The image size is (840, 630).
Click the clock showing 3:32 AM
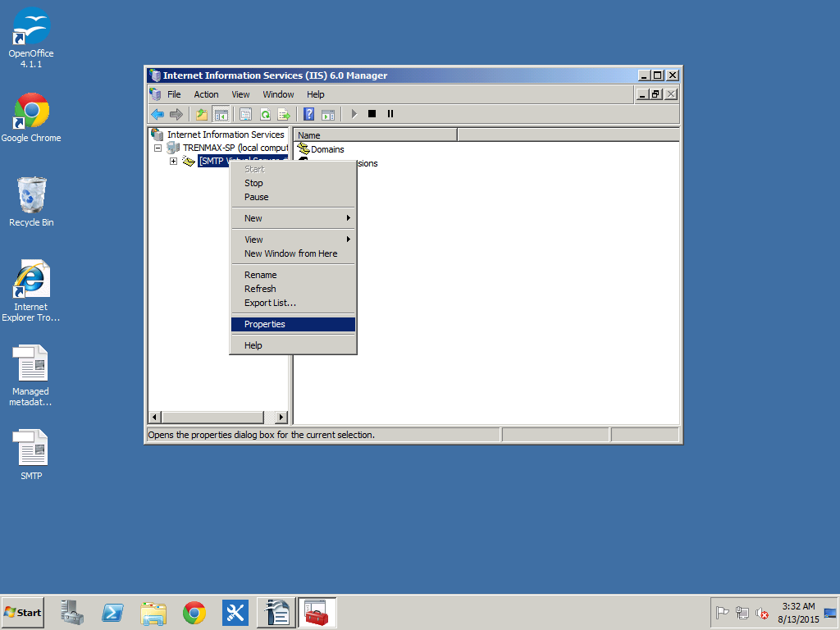[x=798, y=613]
